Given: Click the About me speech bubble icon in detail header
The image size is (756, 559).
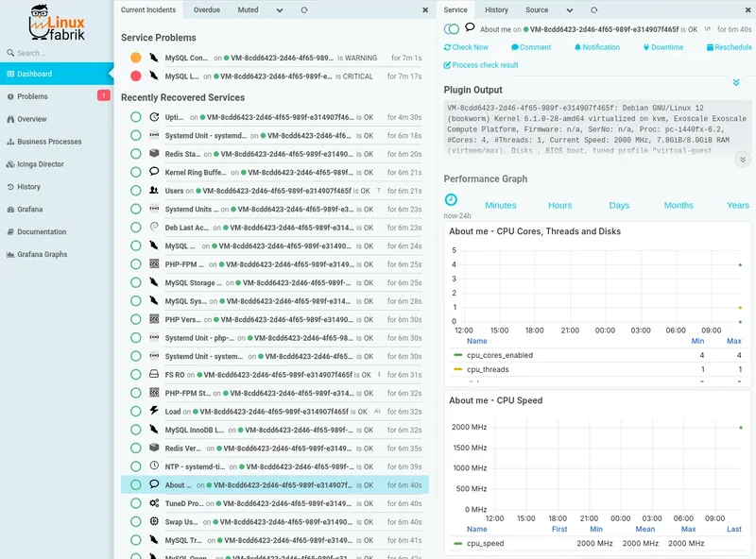Looking at the screenshot, I should pos(470,27).
